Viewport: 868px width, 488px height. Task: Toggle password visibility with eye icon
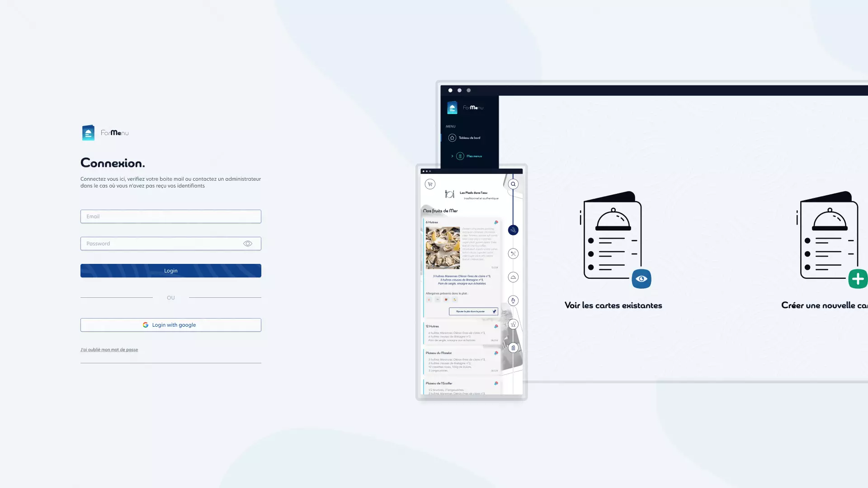click(248, 243)
